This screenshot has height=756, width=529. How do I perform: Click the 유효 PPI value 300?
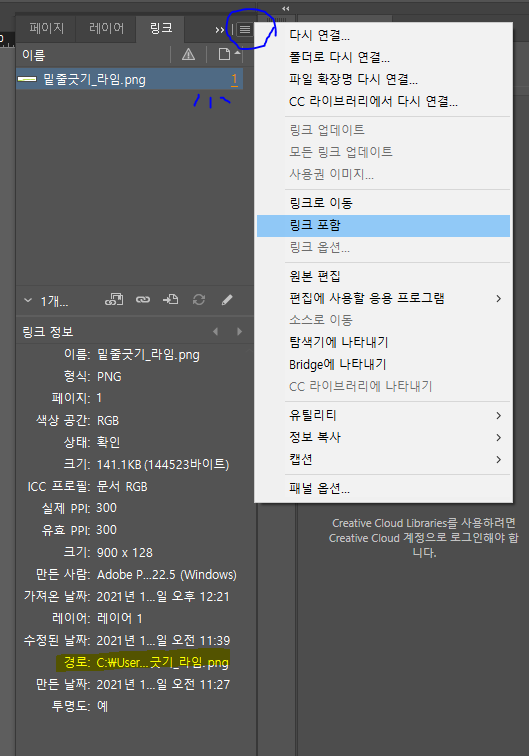(107, 530)
